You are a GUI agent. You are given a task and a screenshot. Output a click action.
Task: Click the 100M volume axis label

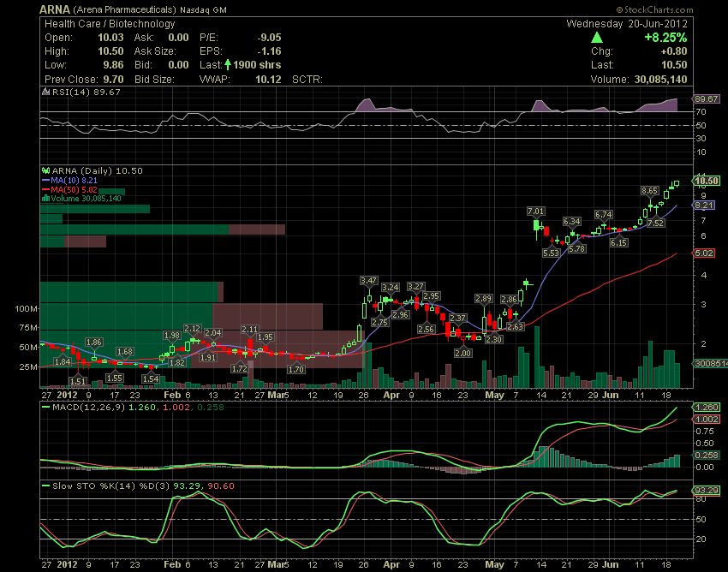pos(26,309)
